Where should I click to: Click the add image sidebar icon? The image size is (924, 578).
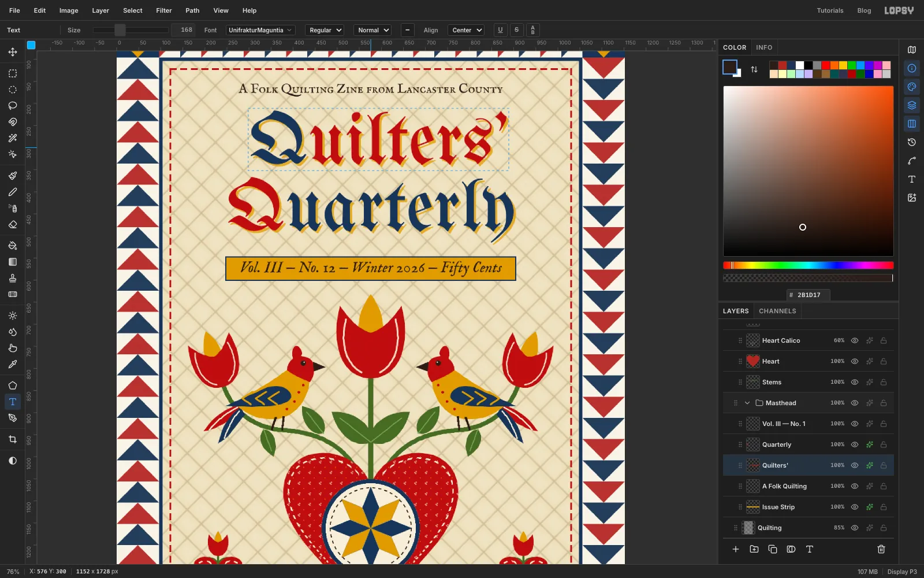point(912,198)
